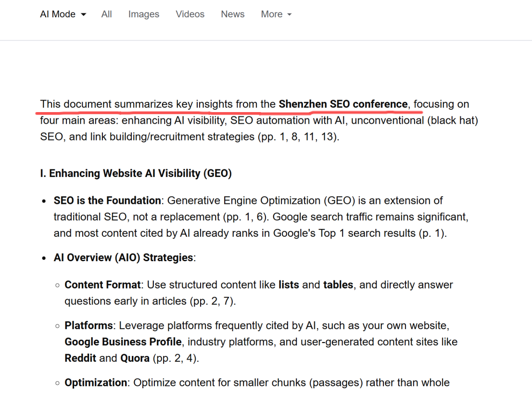Image resolution: width=532 pixels, height=394 pixels.
Task: Click the caret arrow beside More
Action: tap(290, 14)
